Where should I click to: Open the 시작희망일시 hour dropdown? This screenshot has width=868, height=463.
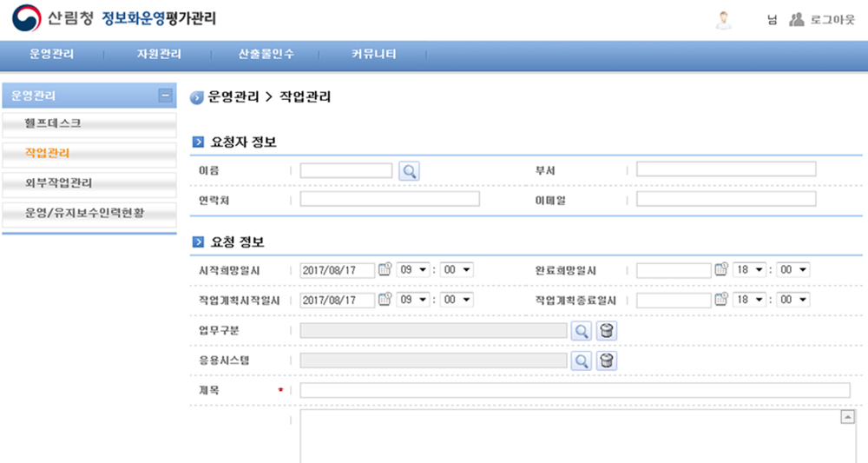click(413, 270)
